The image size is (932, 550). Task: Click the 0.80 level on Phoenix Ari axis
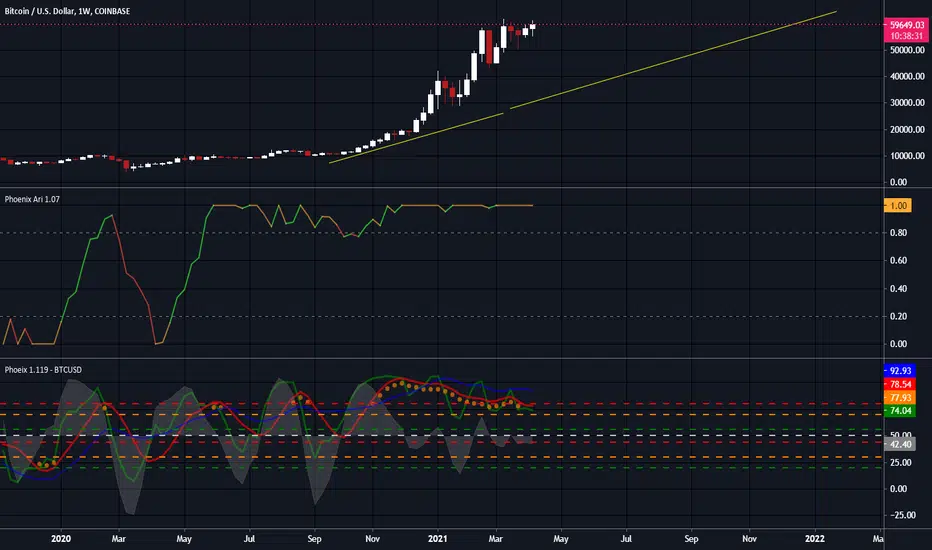coord(899,233)
